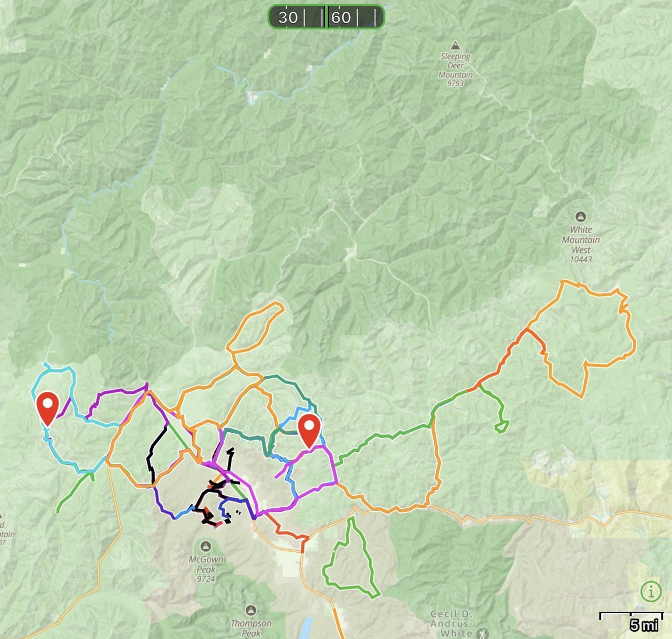Tap the White Mountain West peak icon
672x639 pixels.
[x=581, y=217]
